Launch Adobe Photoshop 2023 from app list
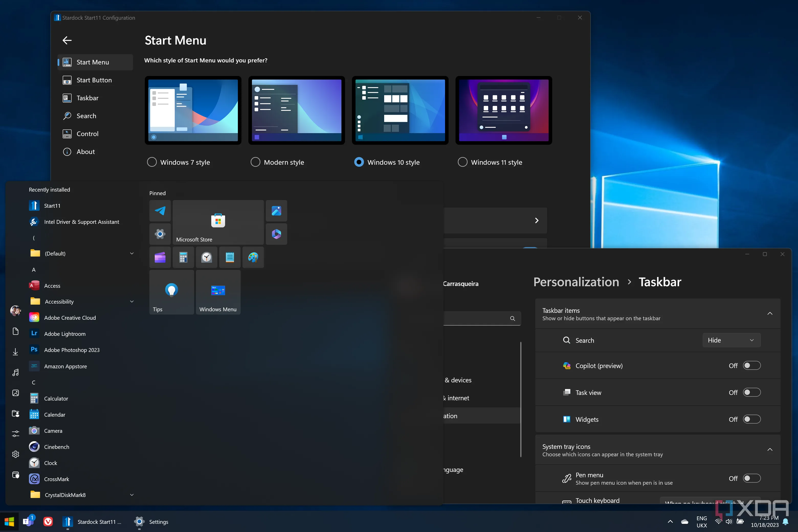The height and width of the screenshot is (532, 798). point(72,350)
